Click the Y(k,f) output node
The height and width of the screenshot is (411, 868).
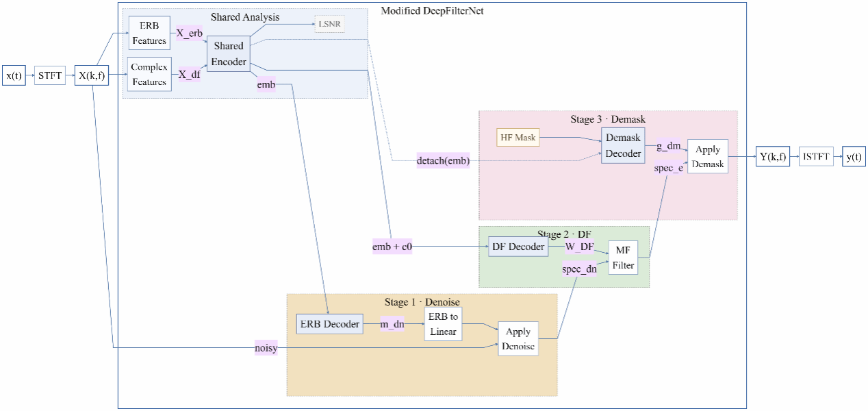772,156
